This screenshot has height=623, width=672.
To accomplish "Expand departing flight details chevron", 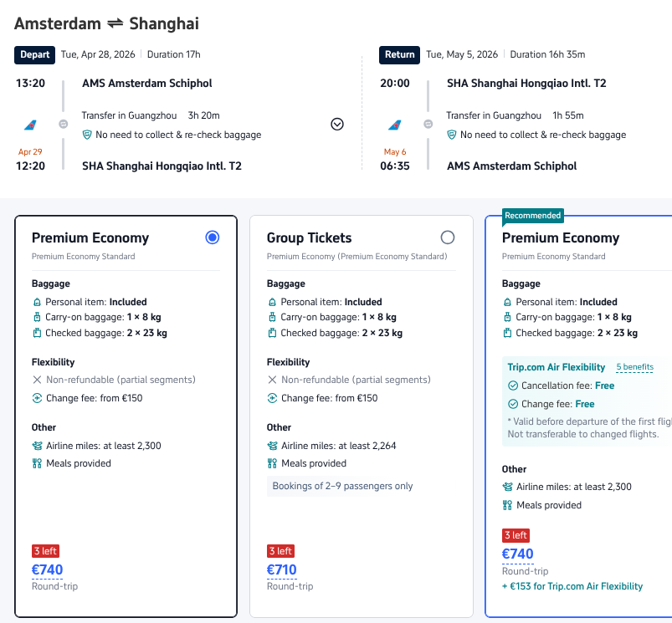I will (x=337, y=124).
